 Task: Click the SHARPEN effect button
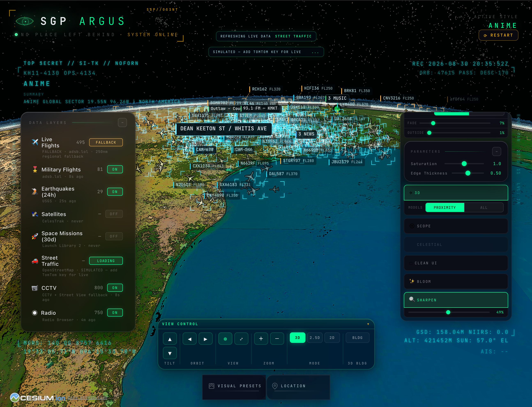point(456,300)
